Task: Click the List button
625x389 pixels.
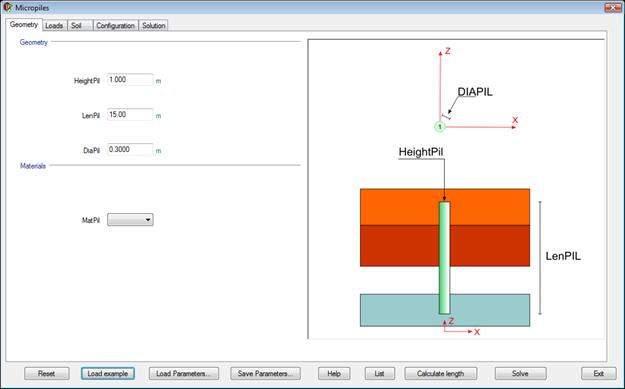Action: pos(379,373)
